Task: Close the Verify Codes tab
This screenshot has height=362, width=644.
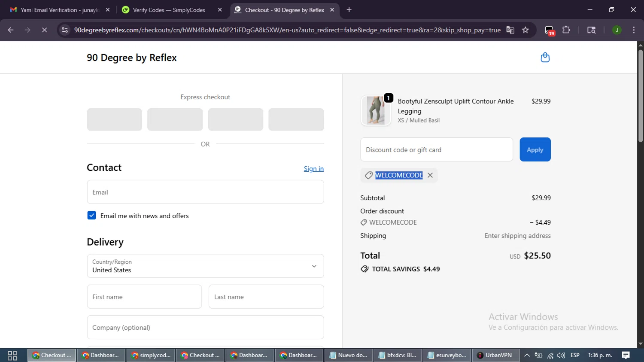Action: tap(220, 10)
